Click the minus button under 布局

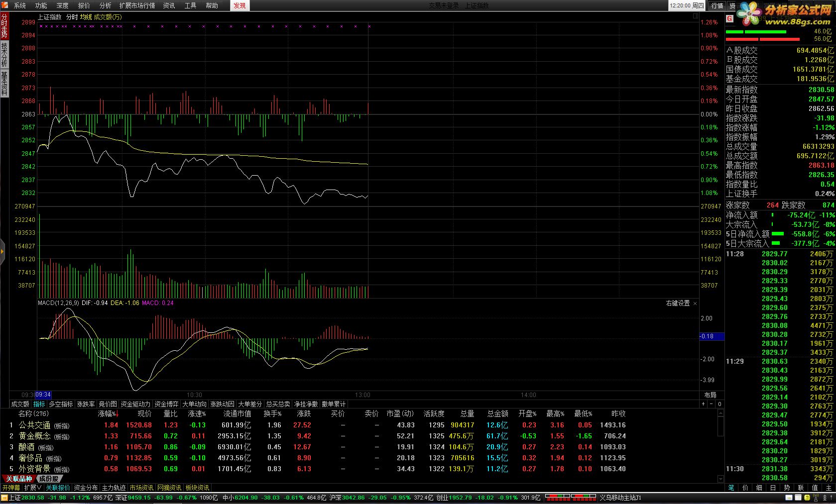pos(711,404)
